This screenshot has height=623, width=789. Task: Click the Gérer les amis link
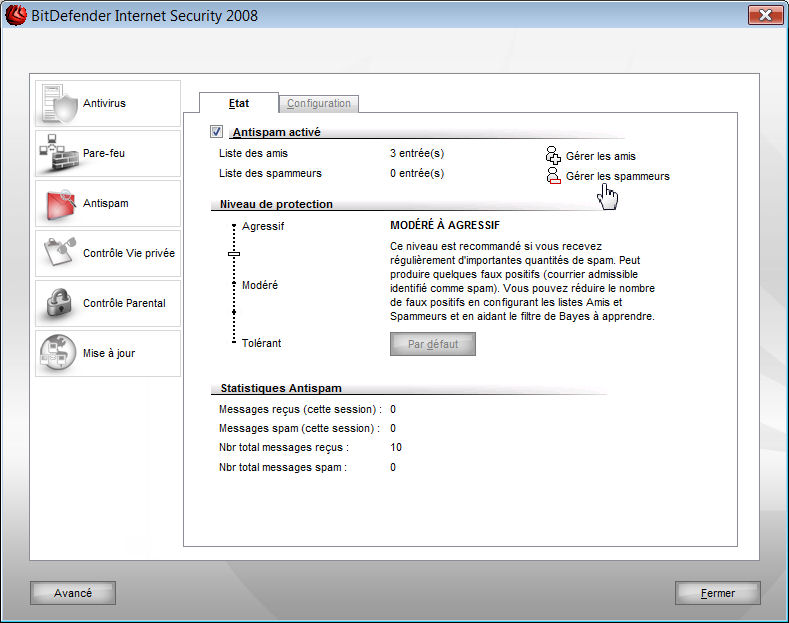click(x=600, y=156)
